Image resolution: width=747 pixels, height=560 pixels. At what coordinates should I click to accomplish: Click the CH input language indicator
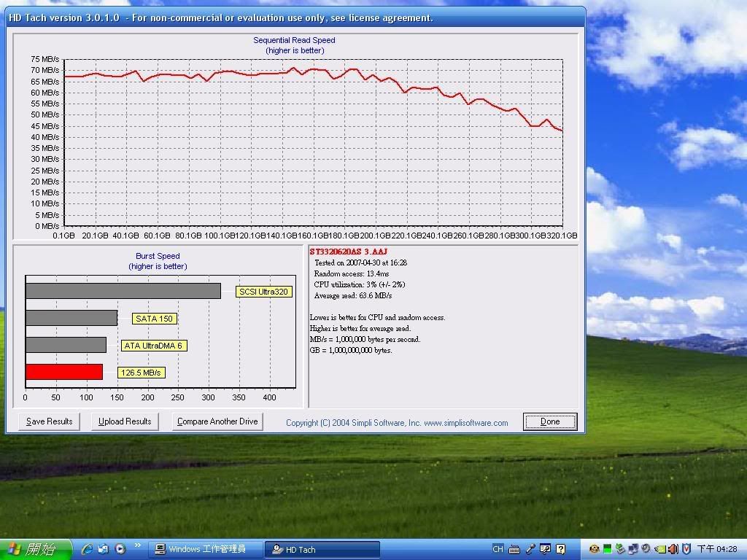pyautogui.click(x=498, y=549)
